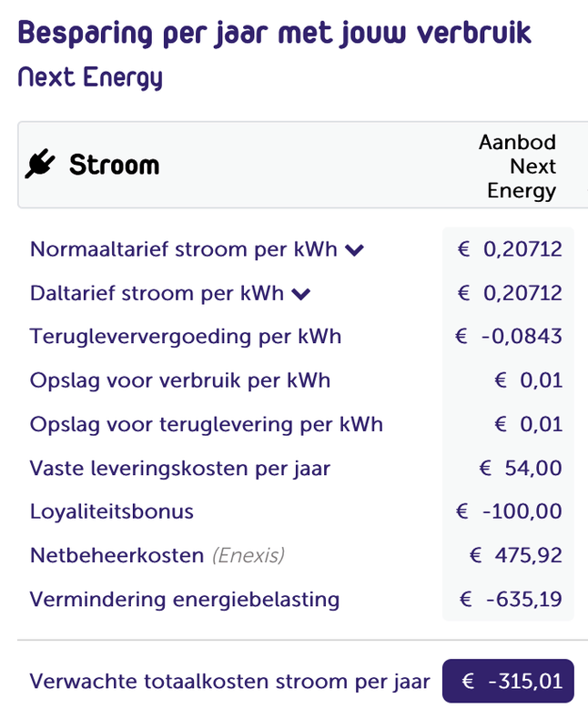Image resolution: width=588 pixels, height=728 pixels.
Task: Select the Aanbod Next Energy column header
Action: pos(520,167)
